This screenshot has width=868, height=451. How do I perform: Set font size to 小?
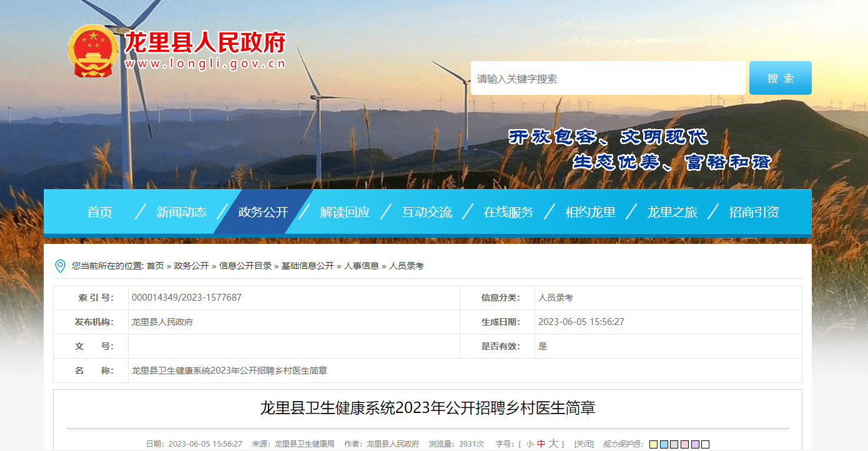click(530, 444)
